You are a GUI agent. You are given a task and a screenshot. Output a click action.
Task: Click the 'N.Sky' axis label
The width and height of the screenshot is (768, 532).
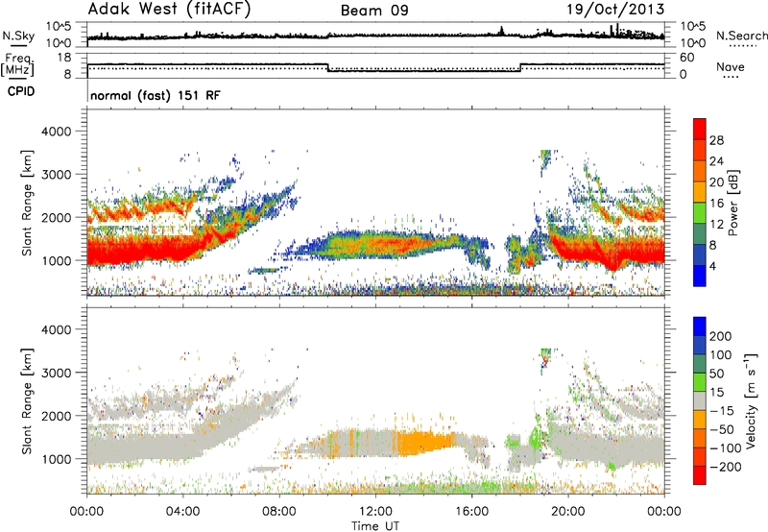pos(18,36)
